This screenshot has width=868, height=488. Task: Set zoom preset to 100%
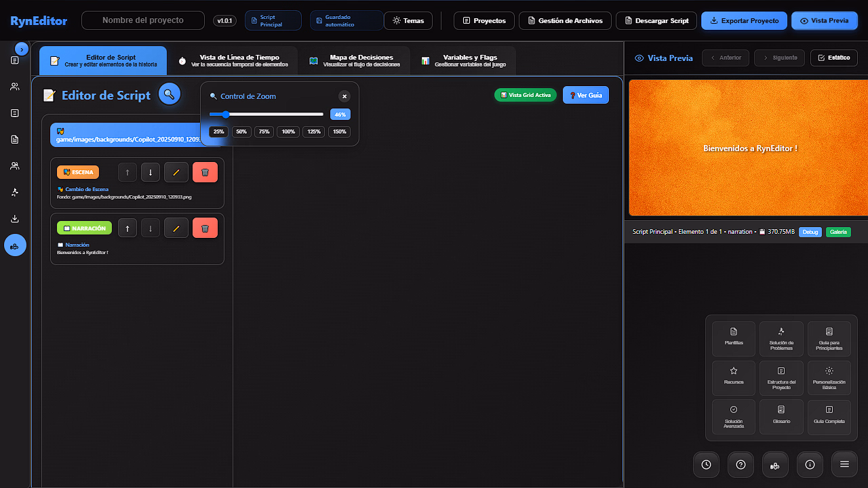(288, 131)
